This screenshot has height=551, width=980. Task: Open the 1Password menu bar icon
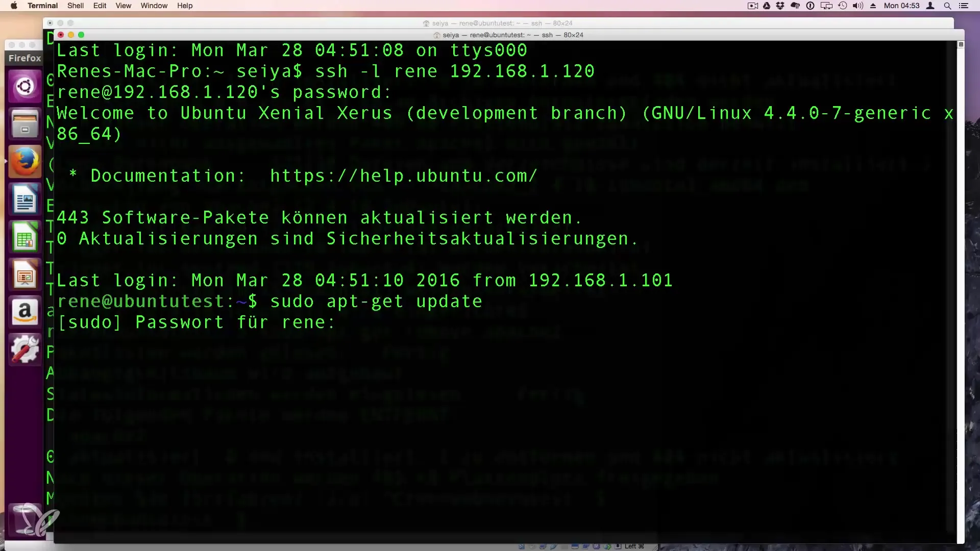[810, 6]
